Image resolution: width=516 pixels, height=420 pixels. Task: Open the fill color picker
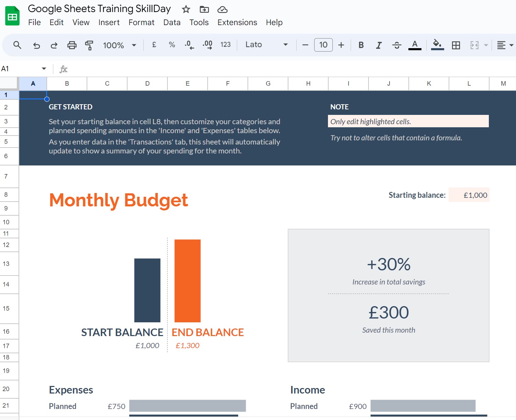(437, 45)
